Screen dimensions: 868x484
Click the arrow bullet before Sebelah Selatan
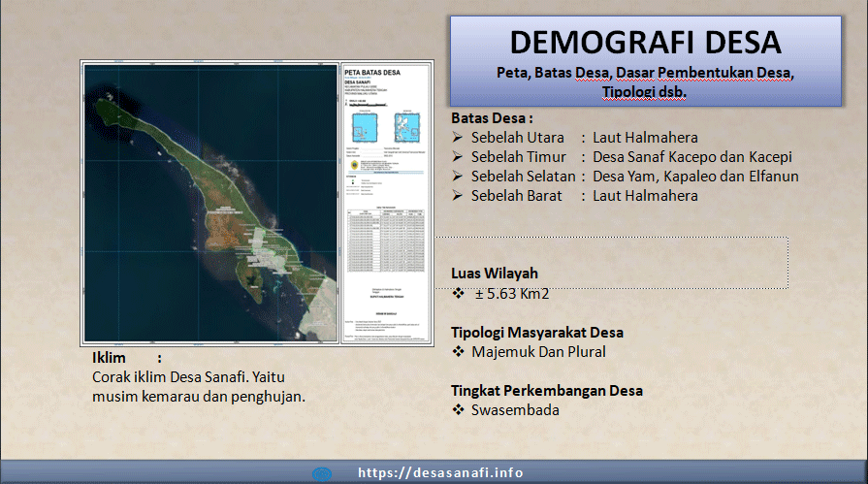458,177
